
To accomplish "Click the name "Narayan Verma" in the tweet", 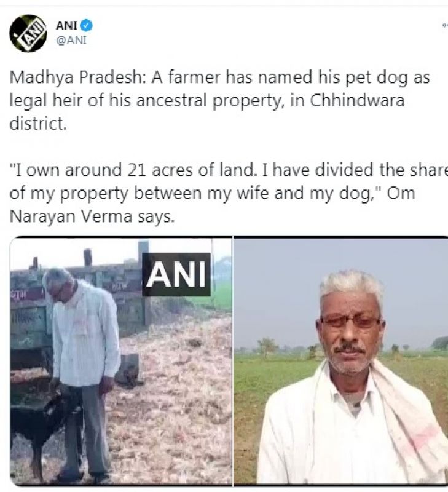I will pos(71,216).
